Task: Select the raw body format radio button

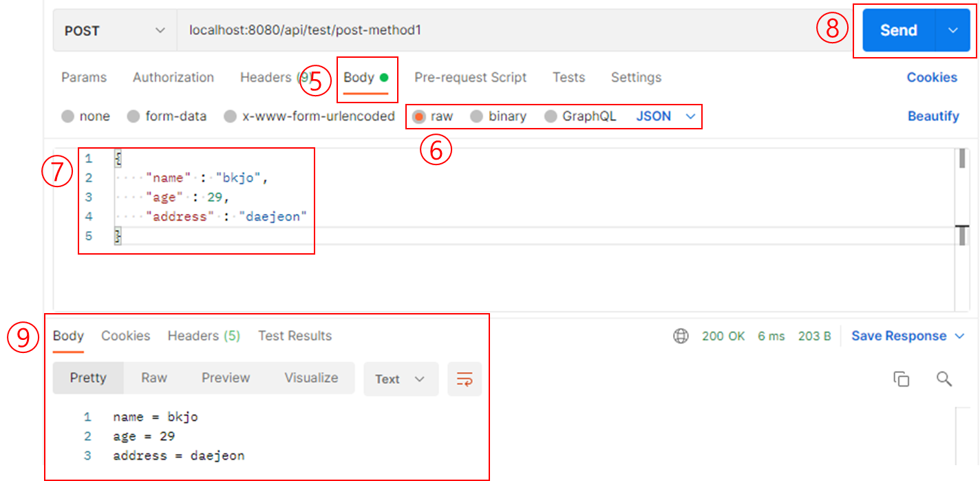Action: click(x=419, y=116)
